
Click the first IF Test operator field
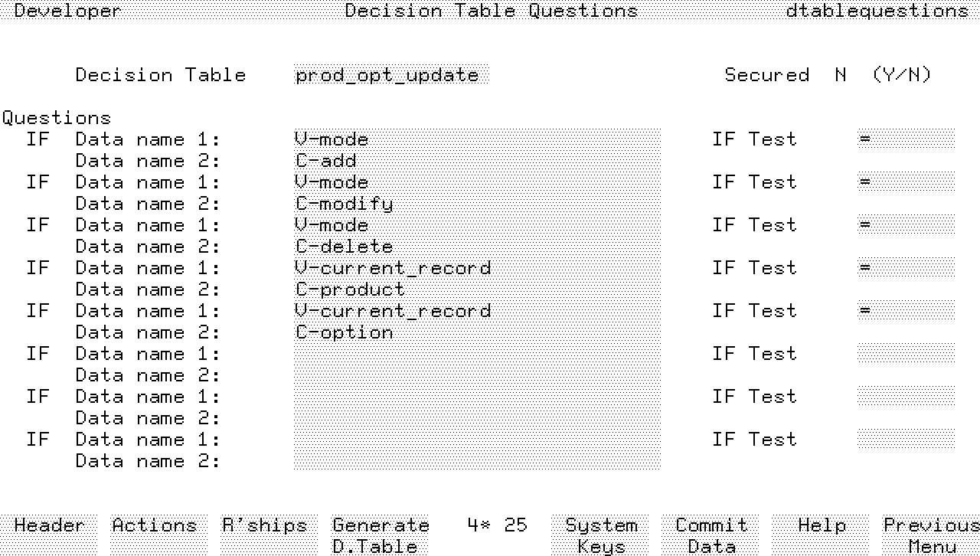(906, 139)
